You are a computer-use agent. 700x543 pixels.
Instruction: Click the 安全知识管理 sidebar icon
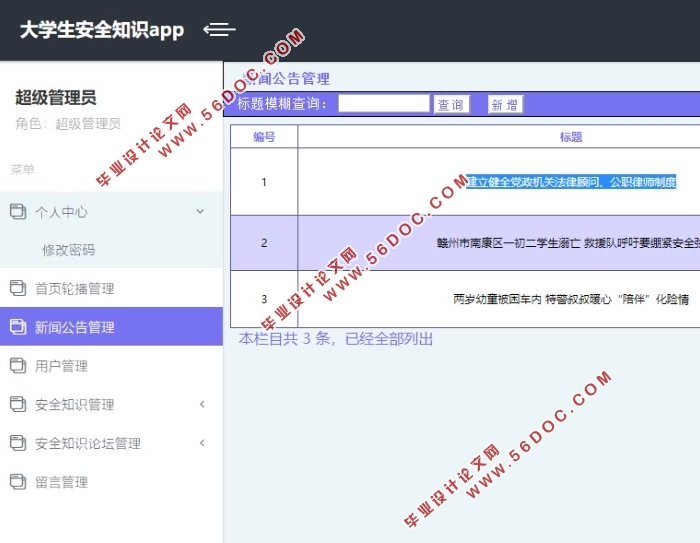(17, 404)
